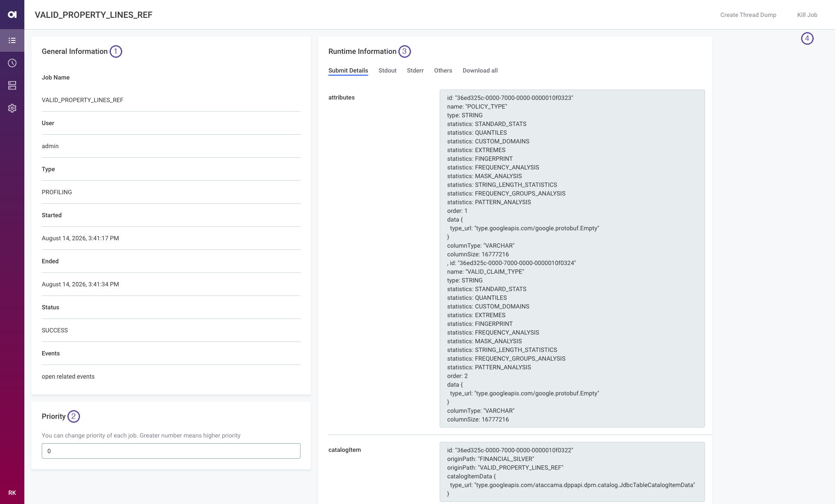The width and height of the screenshot is (835, 504).
Task: Open the jobs list sidebar icon
Action: pyautogui.click(x=12, y=40)
